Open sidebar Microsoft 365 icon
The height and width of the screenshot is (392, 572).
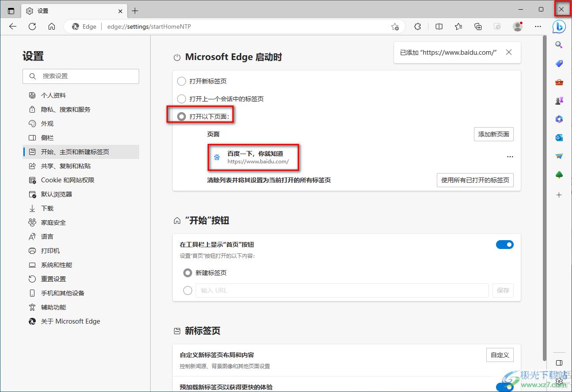click(559, 119)
